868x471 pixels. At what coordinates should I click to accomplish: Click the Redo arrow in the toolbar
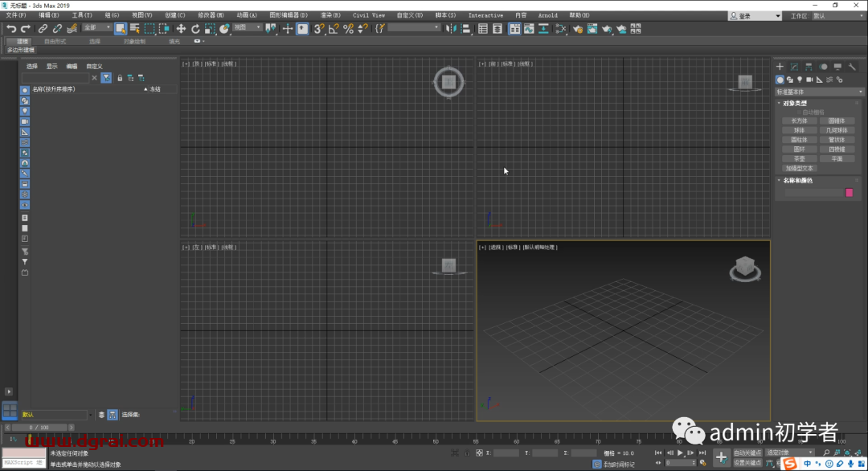(26, 29)
